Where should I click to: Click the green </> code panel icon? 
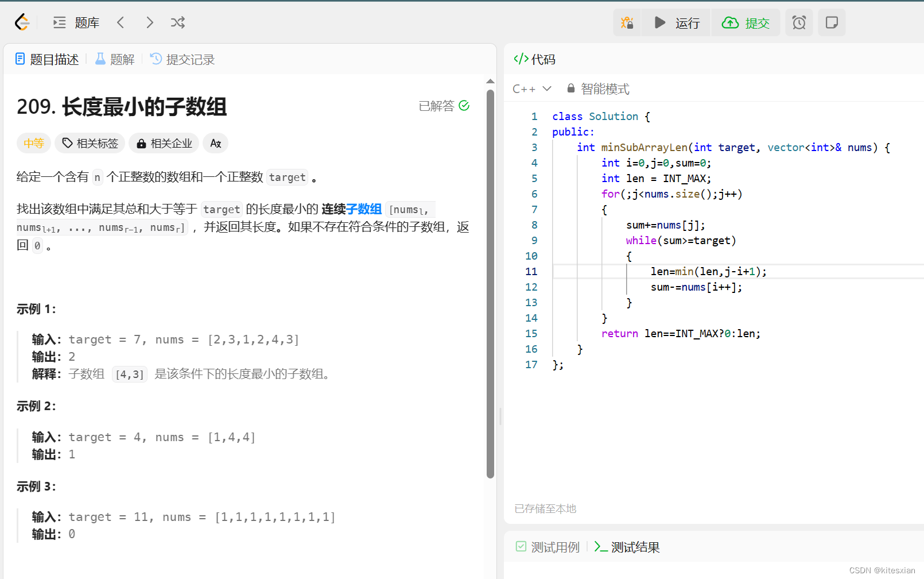(521, 59)
